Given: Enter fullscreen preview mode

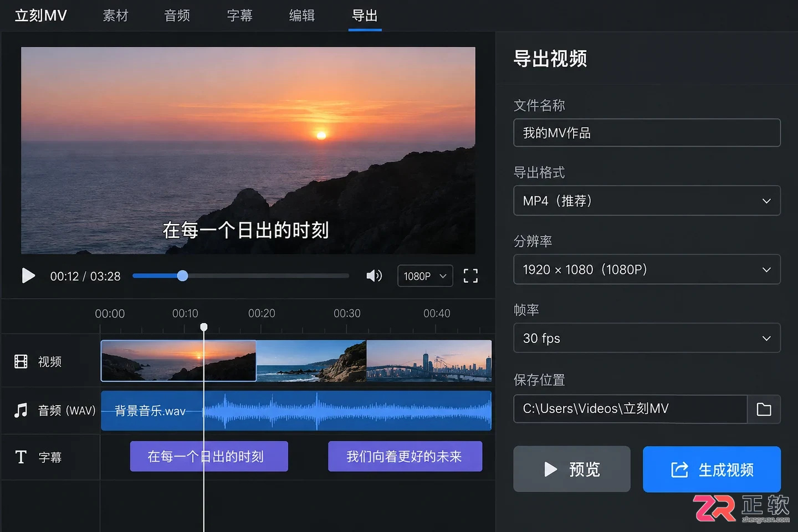Looking at the screenshot, I should point(470,276).
